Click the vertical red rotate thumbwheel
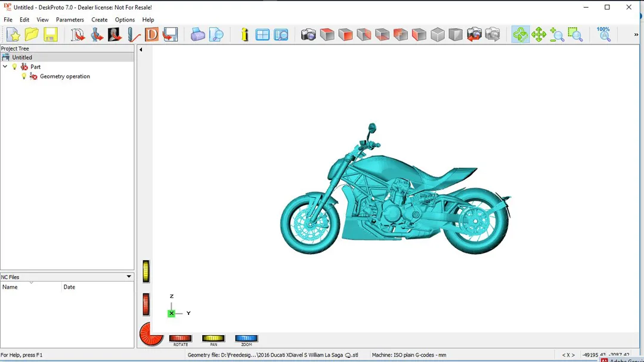The width and height of the screenshot is (644, 362). (x=146, y=305)
